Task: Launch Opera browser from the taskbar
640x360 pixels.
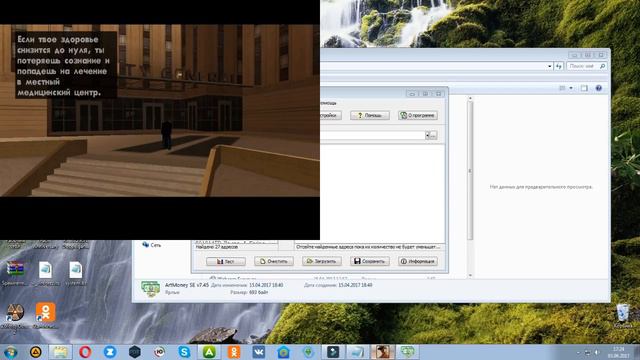Action: 85,352
